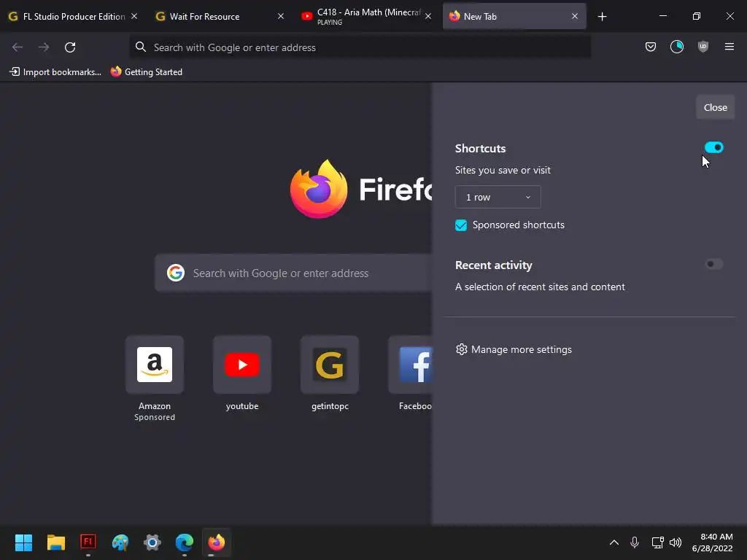Click the Firefox logo on new tab page

pyautogui.click(x=319, y=189)
